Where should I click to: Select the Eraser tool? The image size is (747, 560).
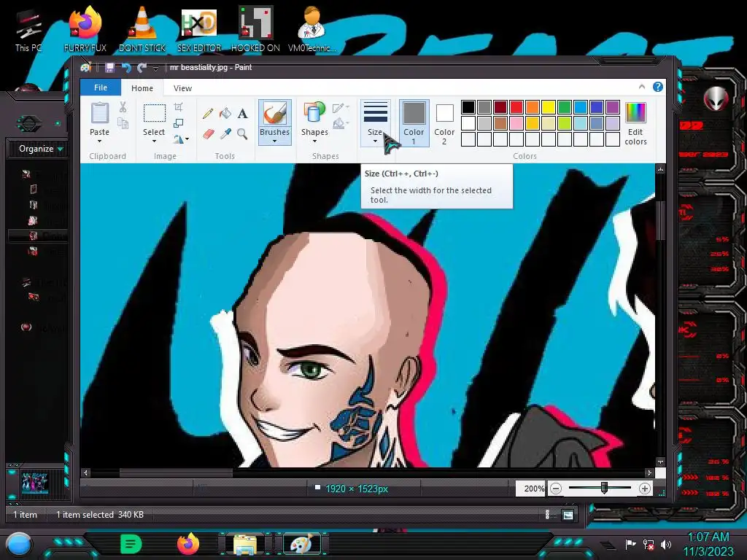click(208, 134)
